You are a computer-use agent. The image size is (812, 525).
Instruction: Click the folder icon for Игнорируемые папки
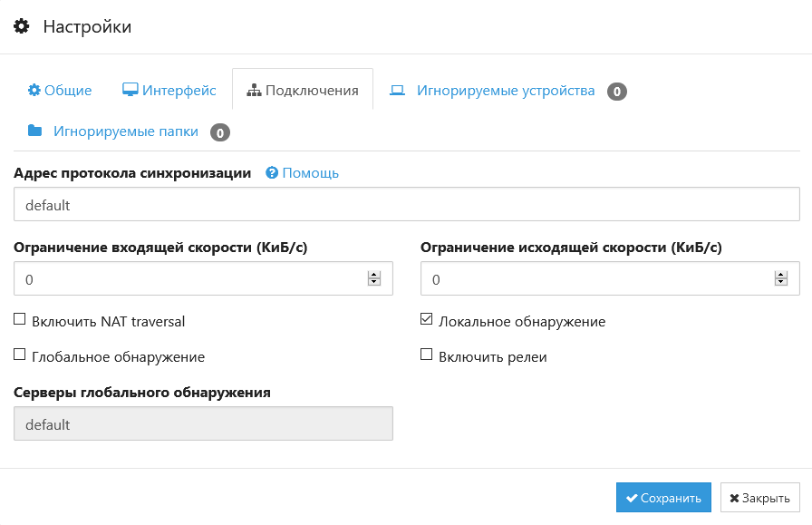point(34,131)
